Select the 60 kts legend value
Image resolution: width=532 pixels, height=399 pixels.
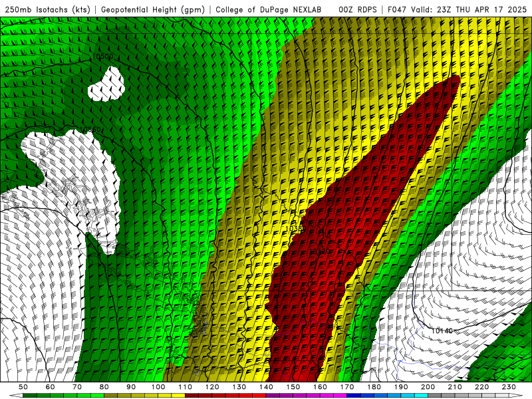[x=51, y=387]
